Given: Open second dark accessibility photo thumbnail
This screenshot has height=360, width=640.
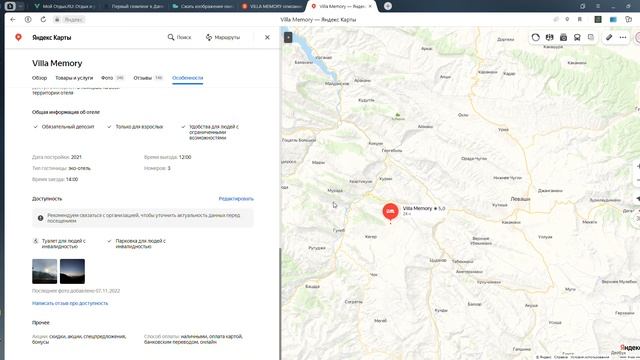Looking at the screenshot, I should tap(72, 271).
